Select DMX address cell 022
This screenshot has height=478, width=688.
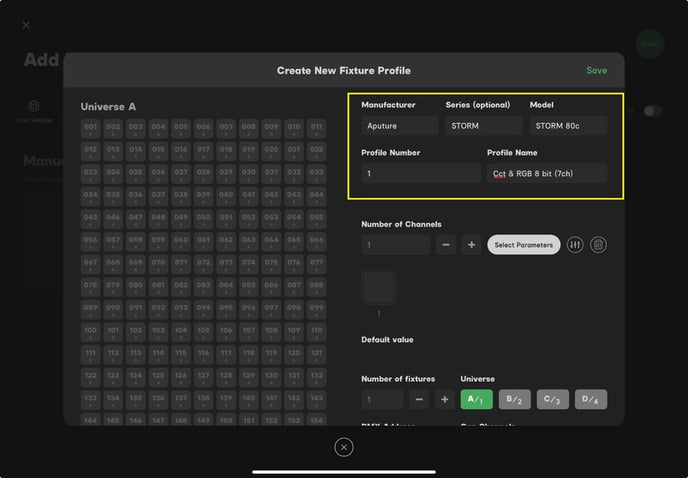pos(316,151)
